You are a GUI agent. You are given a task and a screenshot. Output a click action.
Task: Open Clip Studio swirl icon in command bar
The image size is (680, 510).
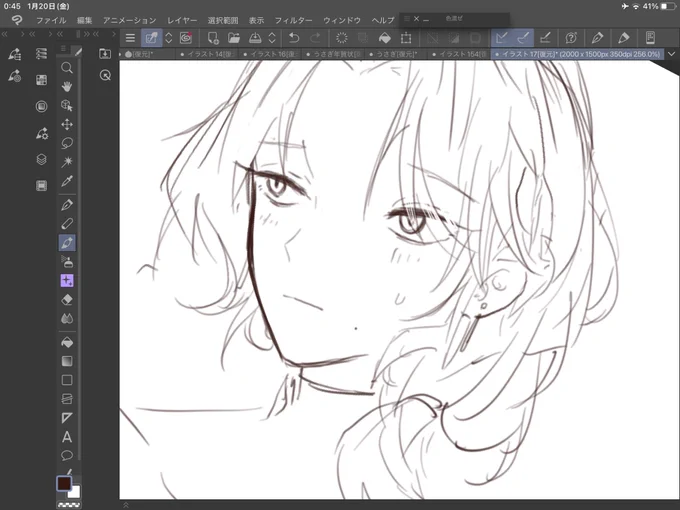[x=186, y=38]
